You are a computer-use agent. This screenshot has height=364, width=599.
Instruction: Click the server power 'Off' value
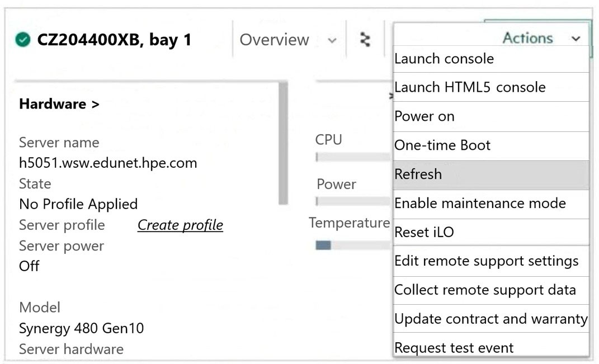coord(29,266)
